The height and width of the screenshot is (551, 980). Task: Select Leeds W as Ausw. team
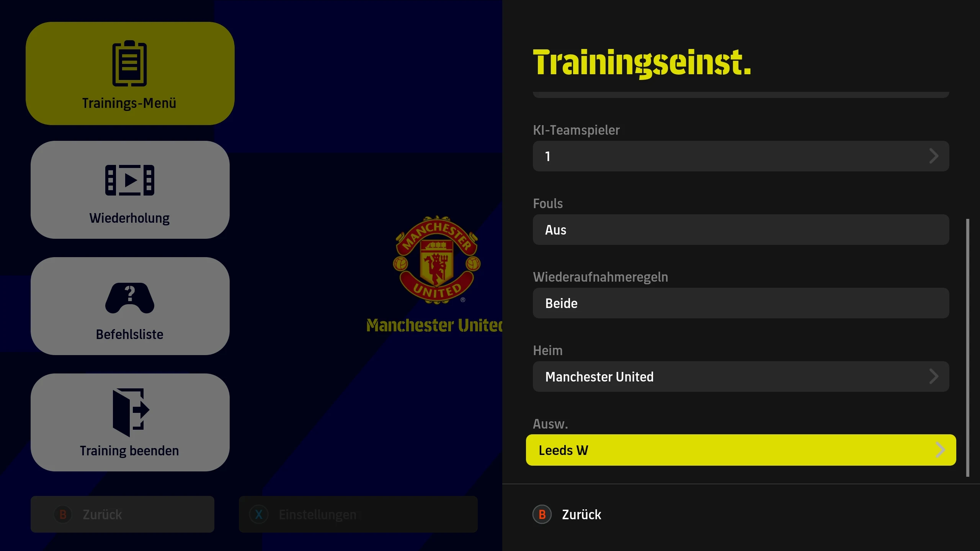point(740,450)
